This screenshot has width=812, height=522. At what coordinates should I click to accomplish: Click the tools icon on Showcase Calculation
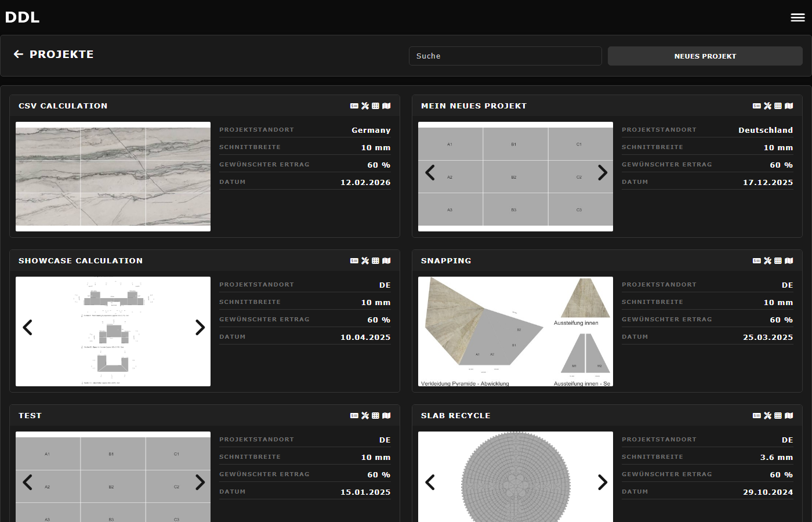(365, 260)
